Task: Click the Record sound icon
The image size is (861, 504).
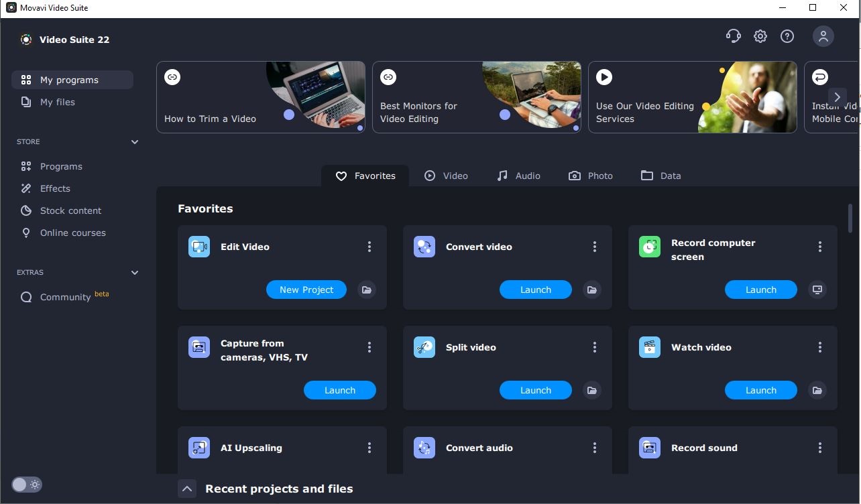Action: [650, 448]
